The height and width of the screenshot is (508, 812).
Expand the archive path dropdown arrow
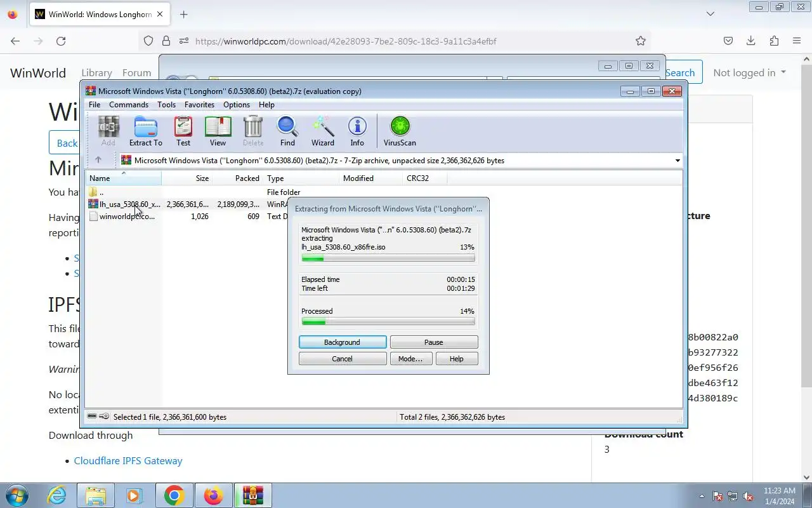click(x=678, y=161)
